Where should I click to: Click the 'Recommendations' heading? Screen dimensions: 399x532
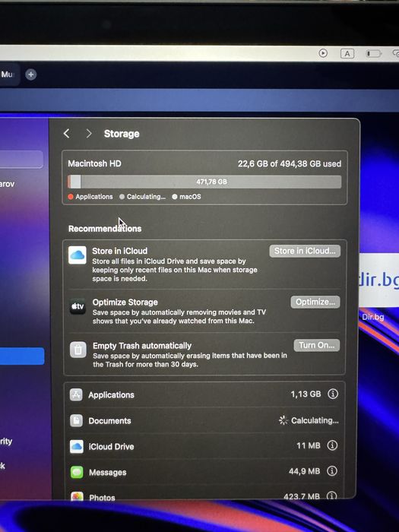[105, 228]
